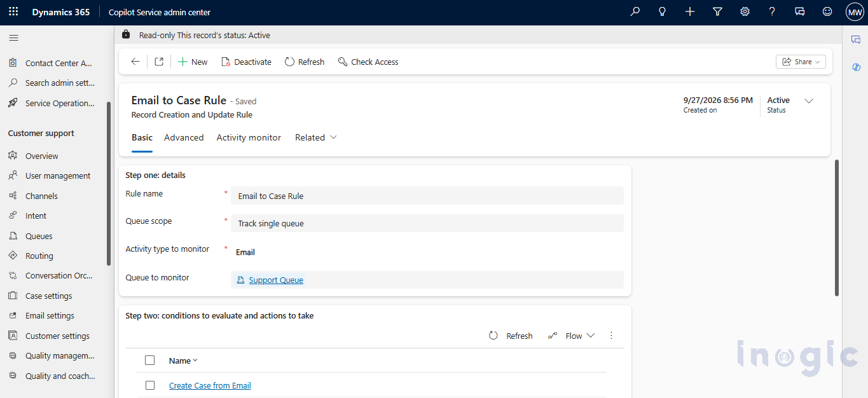This screenshot has width=868, height=398.
Task: Collapse the navigation hamburger menu
Action: [x=13, y=38]
